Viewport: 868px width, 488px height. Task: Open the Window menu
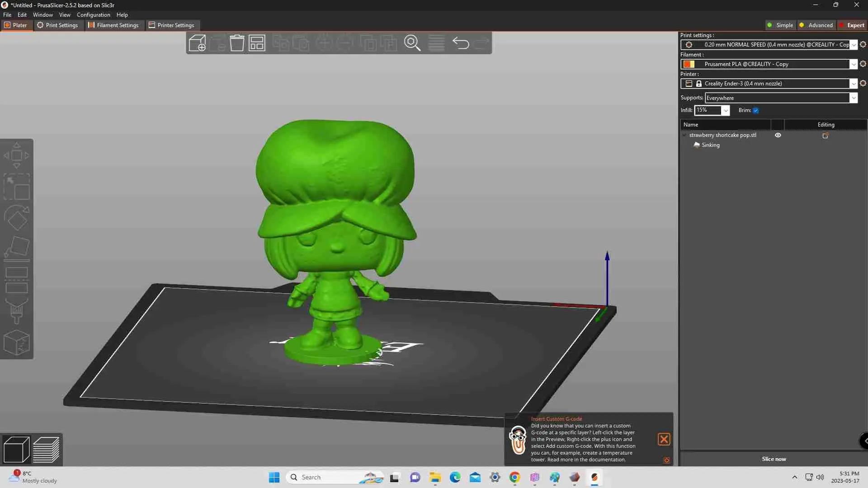tap(43, 14)
